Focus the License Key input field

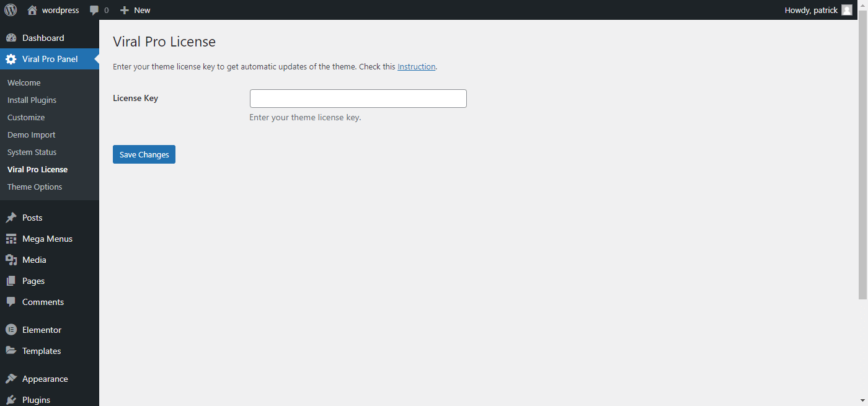click(x=358, y=99)
